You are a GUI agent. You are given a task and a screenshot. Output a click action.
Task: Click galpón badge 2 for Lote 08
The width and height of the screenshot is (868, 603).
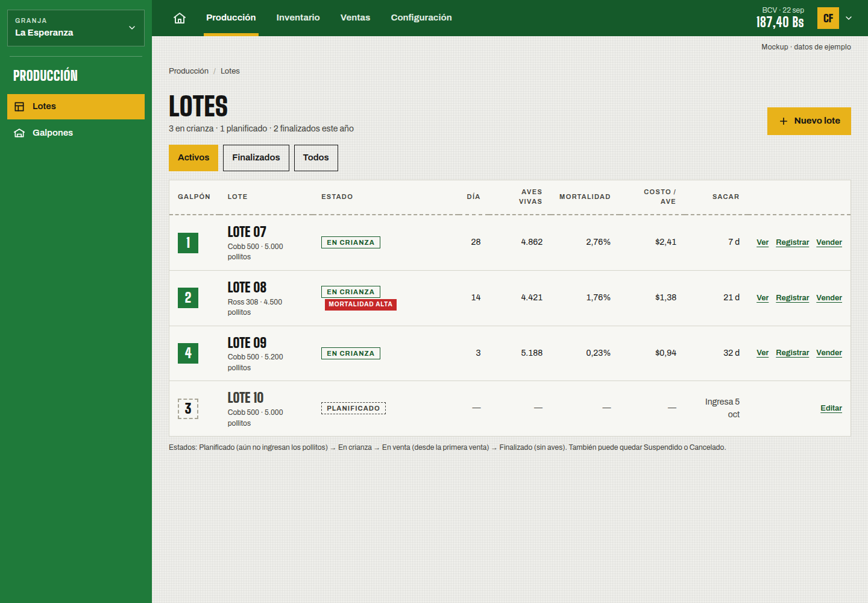[188, 298]
